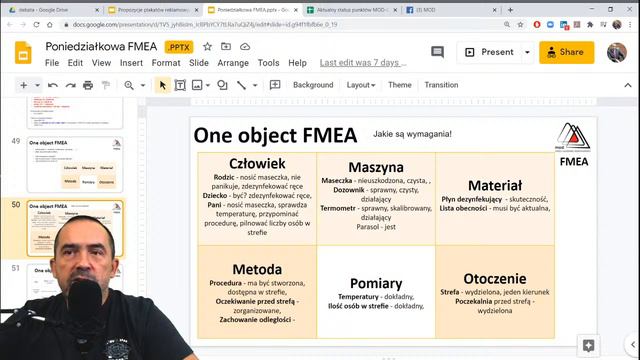This screenshot has height=360, width=640.
Task: Select the line tool
Action: (x=242, y=85)
